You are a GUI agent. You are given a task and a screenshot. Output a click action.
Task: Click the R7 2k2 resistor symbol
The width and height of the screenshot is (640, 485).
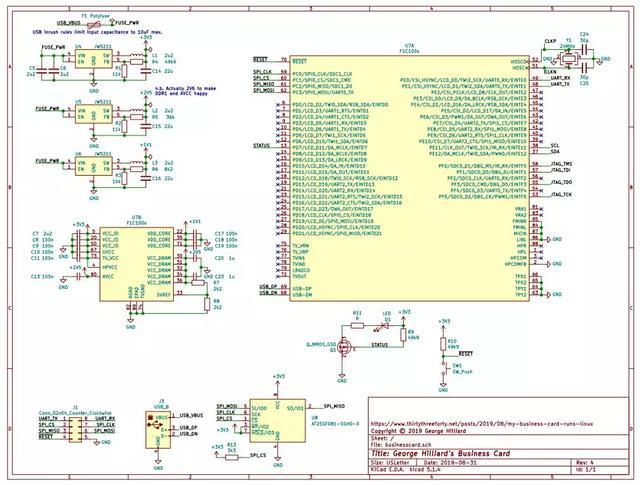pyautogui.click(x=198, y=282)
